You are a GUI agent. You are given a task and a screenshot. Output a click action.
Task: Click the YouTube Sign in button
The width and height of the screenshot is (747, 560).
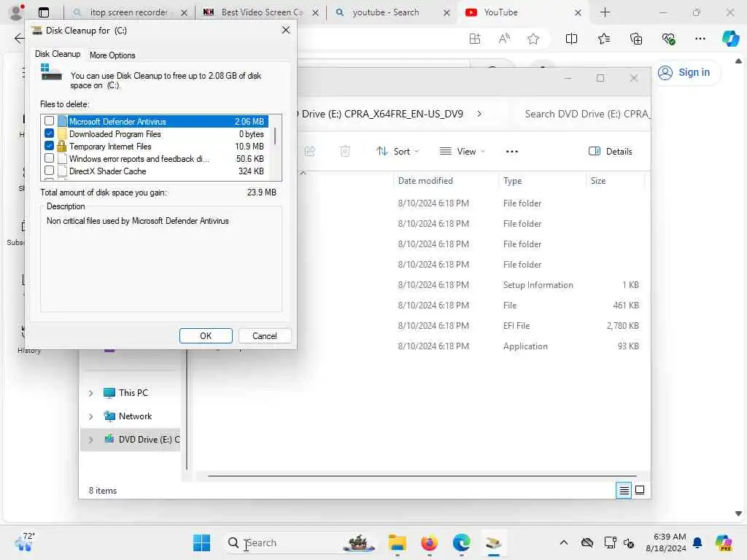pyautogui.click(x=684, y=72)
